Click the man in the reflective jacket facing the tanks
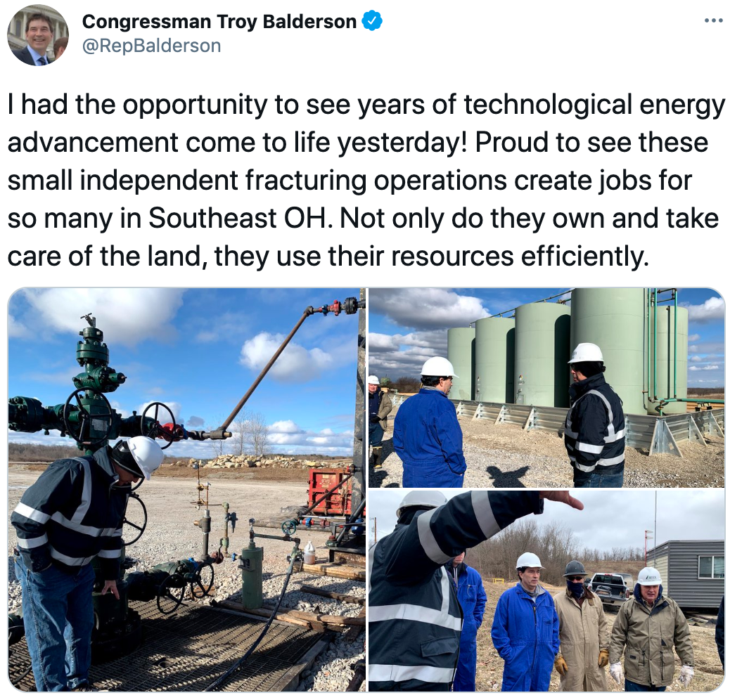730x700 pixels. (x=594, y=415)
